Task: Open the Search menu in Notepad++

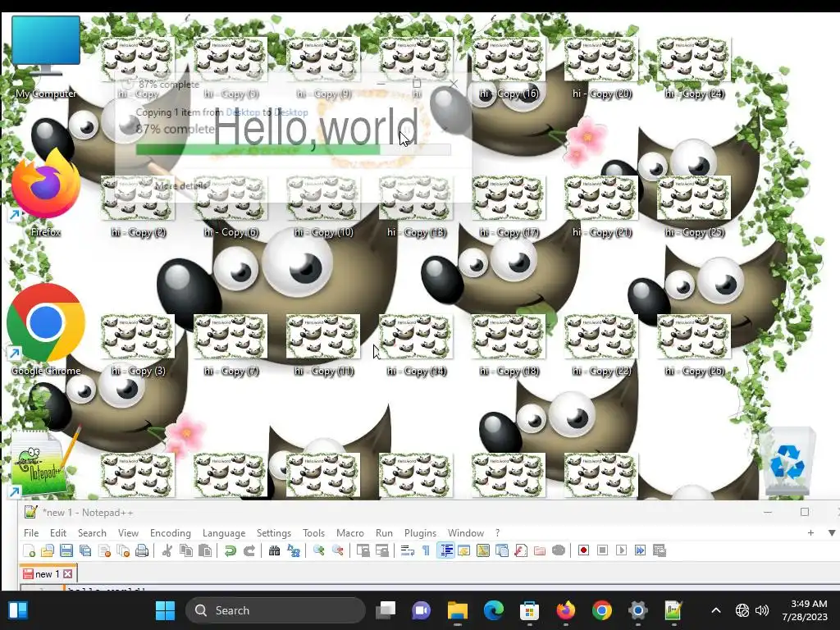Action: tap(92, 533)
